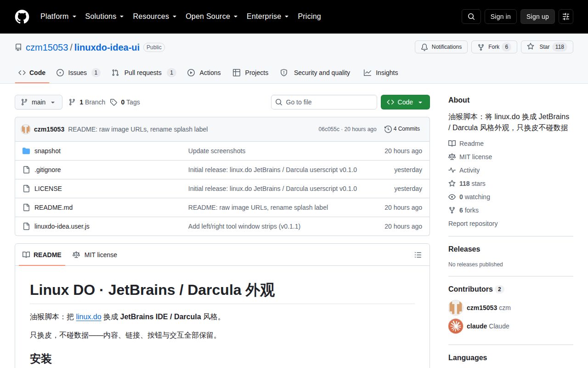The width and height of the screenshot is (588, 368).
Task: Expand the Solutions menu
Action: coord(104,17)
